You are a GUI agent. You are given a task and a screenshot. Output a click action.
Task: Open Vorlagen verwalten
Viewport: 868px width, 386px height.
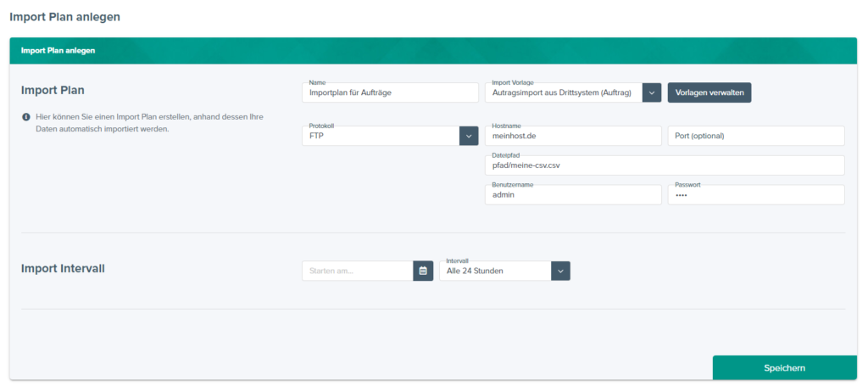tap(709, 92)
